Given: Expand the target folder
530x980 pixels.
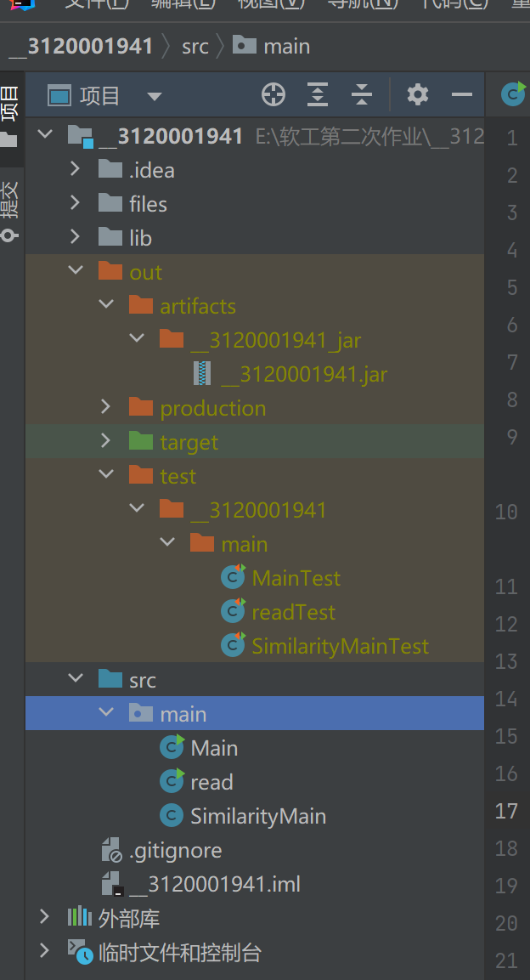Looking at the screenshot, I should coord(106,442).
